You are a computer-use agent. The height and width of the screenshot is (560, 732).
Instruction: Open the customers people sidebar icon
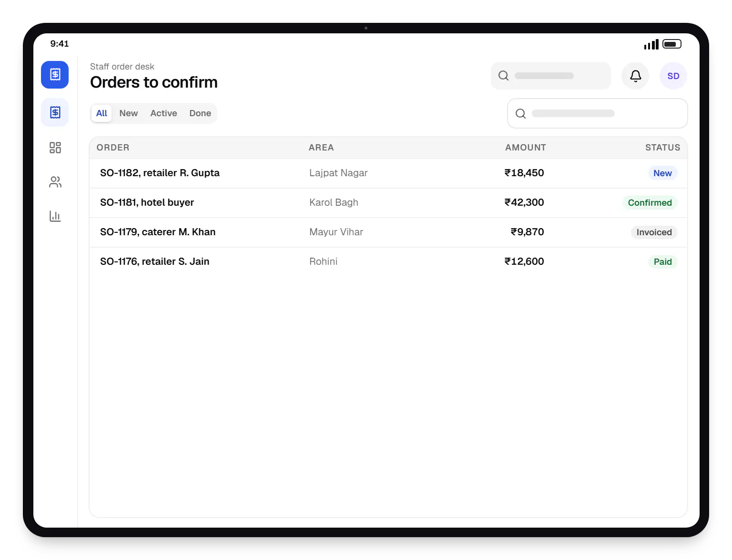(55, 182)
